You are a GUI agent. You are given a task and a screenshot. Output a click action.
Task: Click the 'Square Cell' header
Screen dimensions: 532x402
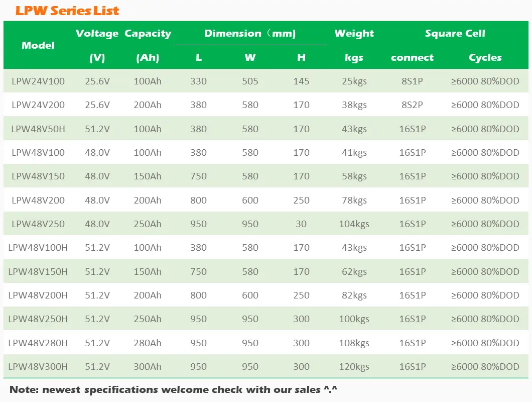455,33
